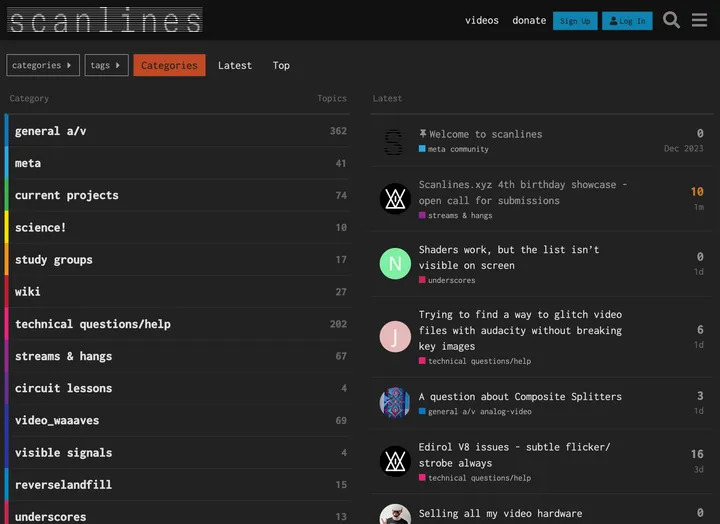Expand the categories dropdown
This screenshot has width=720, height=524.
[43, 65]
